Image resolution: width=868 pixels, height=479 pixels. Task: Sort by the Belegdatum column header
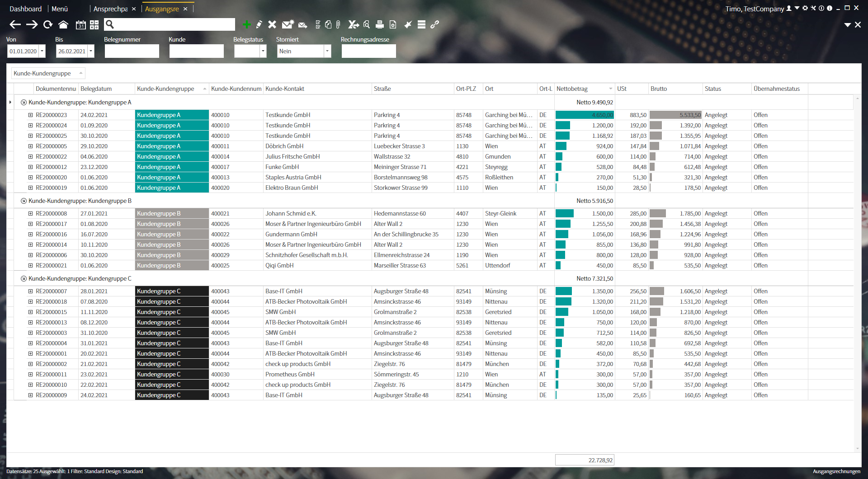pos(107,89)
